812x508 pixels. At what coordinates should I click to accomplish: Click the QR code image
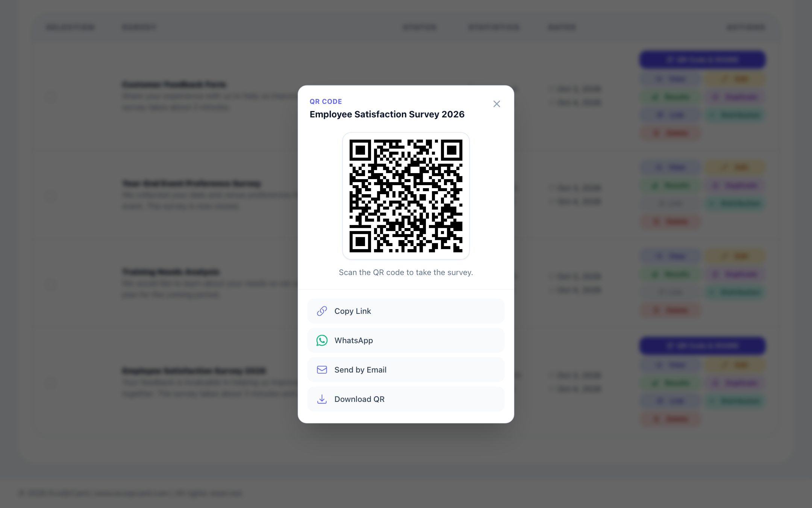click(406, 196)
